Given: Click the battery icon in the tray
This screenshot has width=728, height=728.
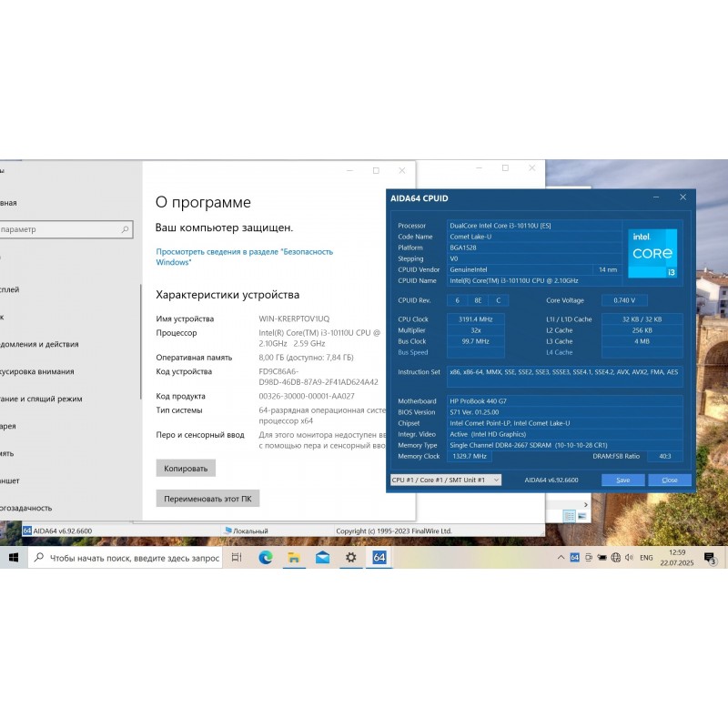Looking at the screenshot, I should coord(602,558).
